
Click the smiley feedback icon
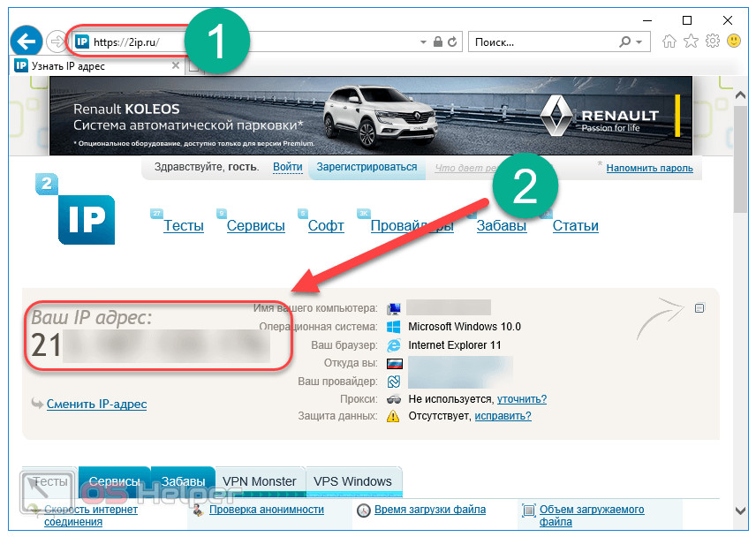coord(734,42)
